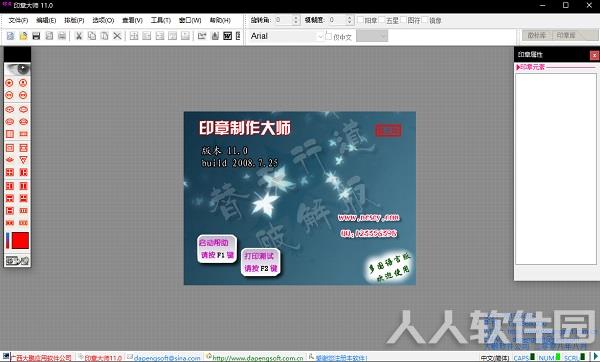This screenshot has height=362, width=600.
Task: Select the diamond shaped stamp template
Action: coord(10,160)
